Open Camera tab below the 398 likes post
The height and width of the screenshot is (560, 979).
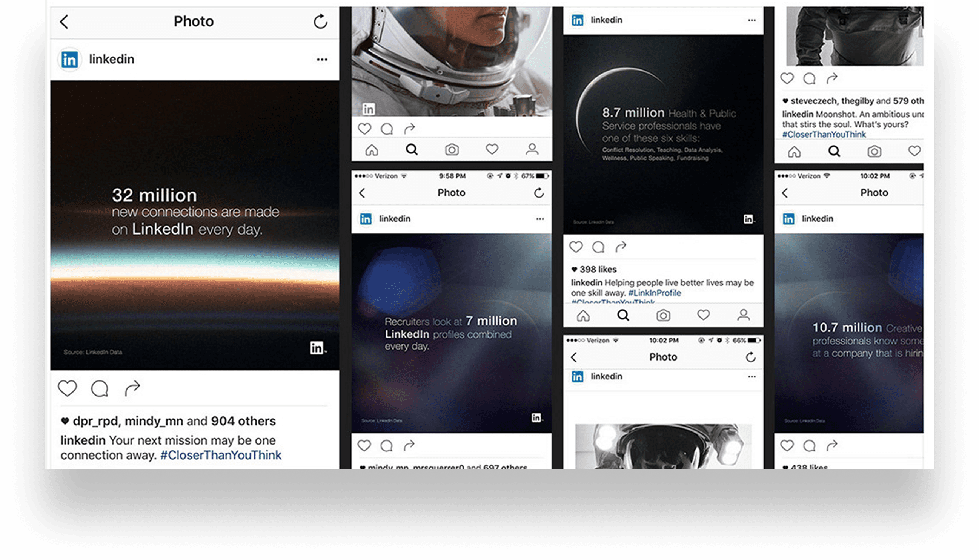[x=663, y=316]
